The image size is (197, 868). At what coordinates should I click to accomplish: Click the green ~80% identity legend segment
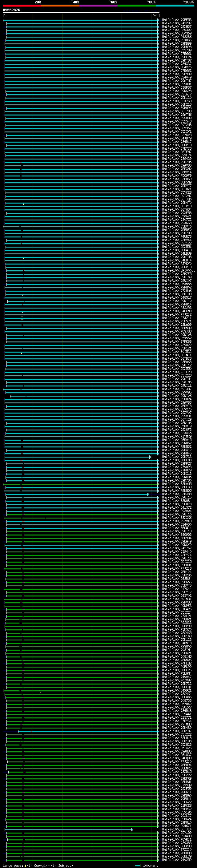click(x=137, y=6)
